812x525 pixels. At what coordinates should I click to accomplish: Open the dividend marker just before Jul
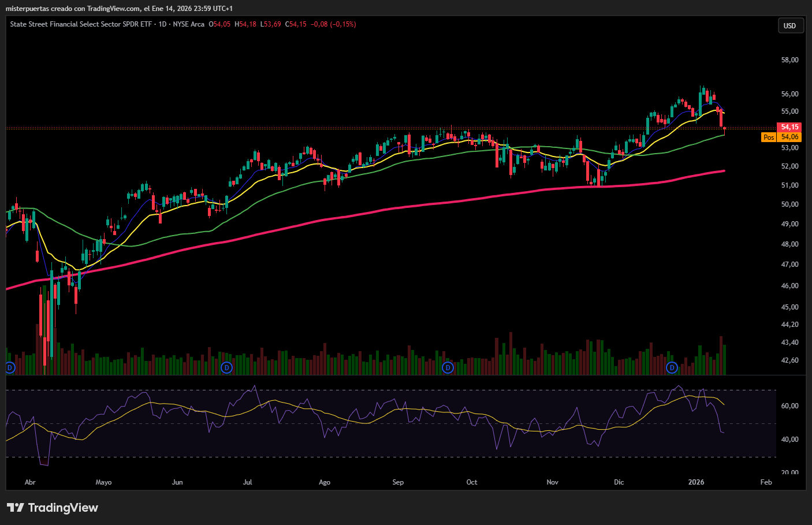pos(227,367)
